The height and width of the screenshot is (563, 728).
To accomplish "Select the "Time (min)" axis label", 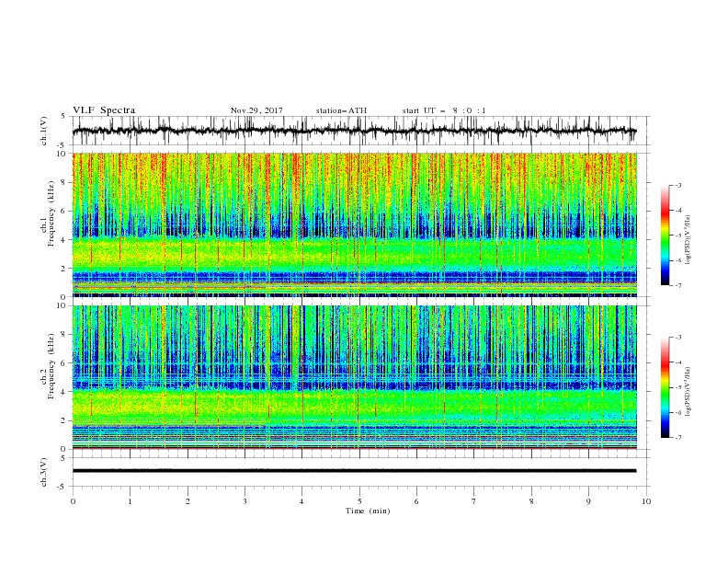I will tap(368, 511).
